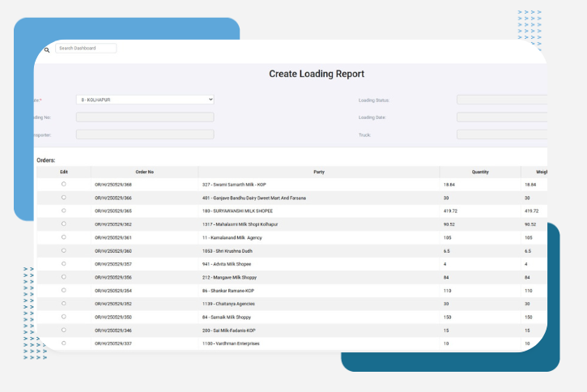The height and width of the screenshot is (392, 587).
Task: Click party 1139 - Chaitanya Agencies
Action: [x=228, y=304]
